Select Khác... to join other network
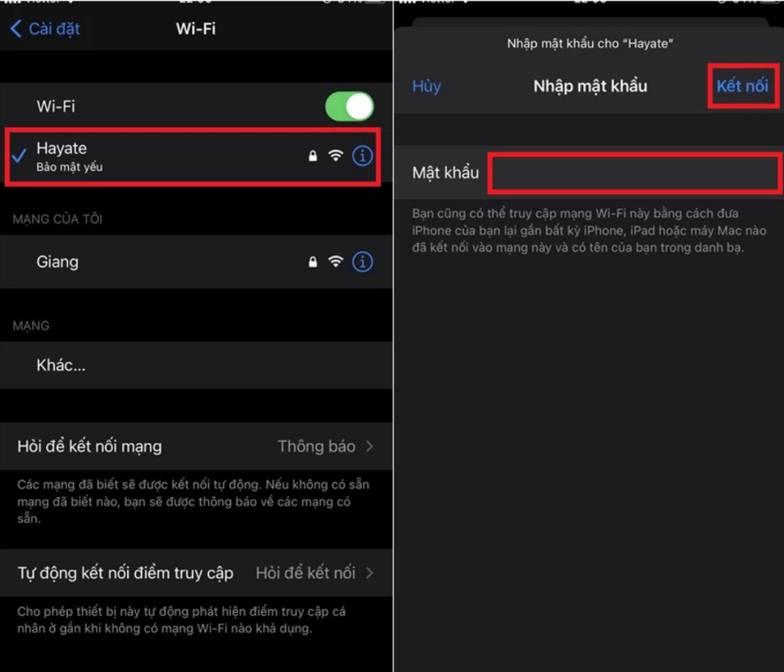 [x=196, y=366]
